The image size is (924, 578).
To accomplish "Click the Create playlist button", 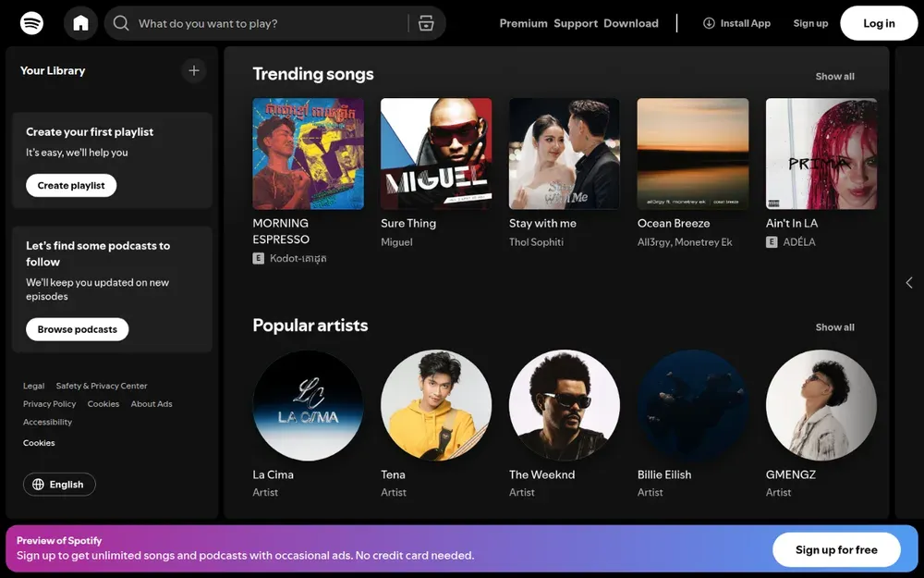I will (71, 185).
